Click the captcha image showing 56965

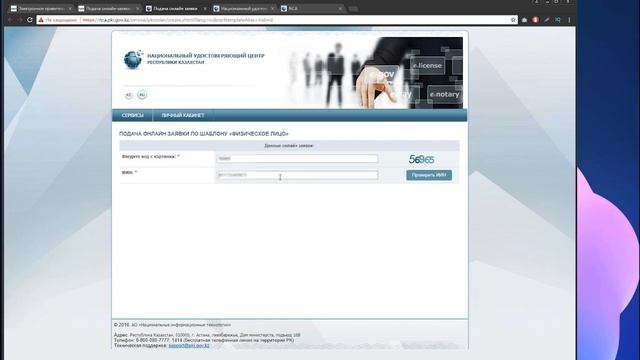pos(422,159)
